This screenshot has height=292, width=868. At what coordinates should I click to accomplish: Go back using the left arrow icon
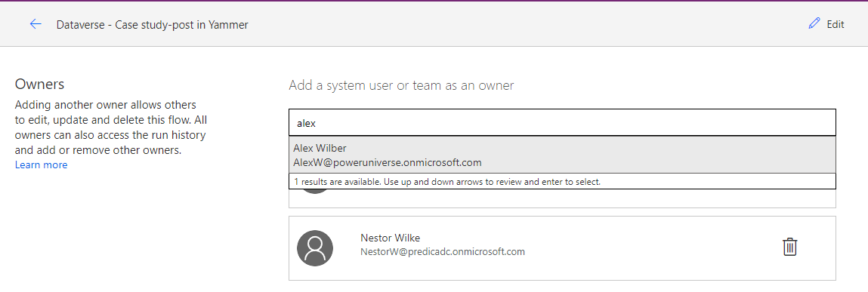pos(36,24)
